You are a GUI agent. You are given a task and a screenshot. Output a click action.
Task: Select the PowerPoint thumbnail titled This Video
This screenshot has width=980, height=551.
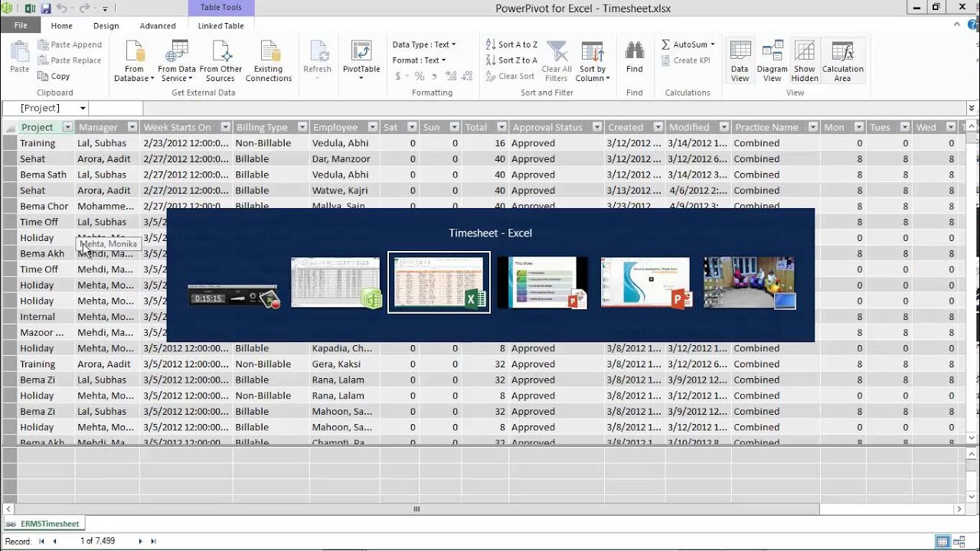[x=543, y=282]
